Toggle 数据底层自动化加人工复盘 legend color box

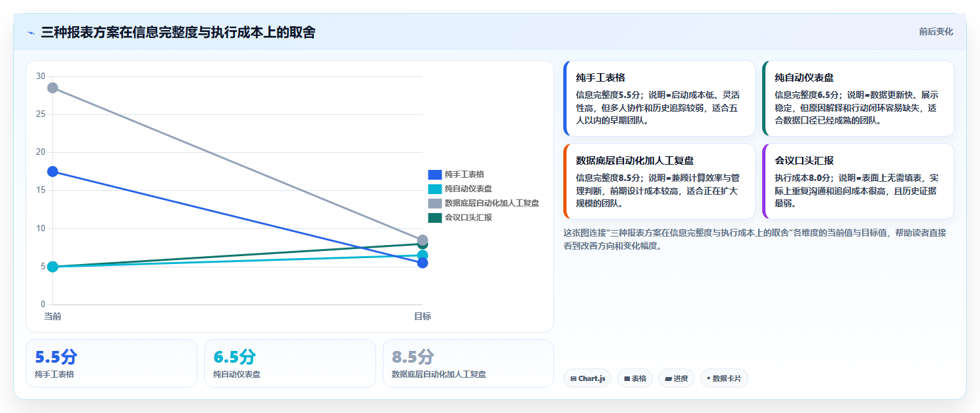[435, 203]
